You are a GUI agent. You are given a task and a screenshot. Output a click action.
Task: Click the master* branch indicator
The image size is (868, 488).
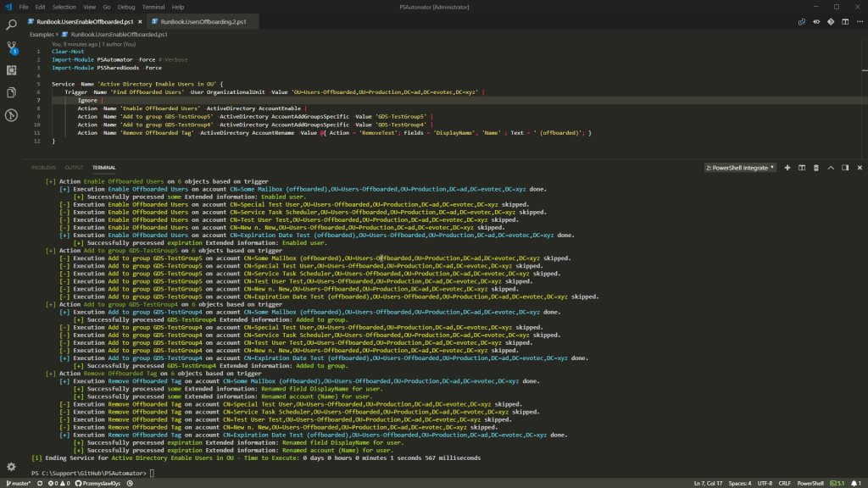pyautogui.click(x=17, y=481)
